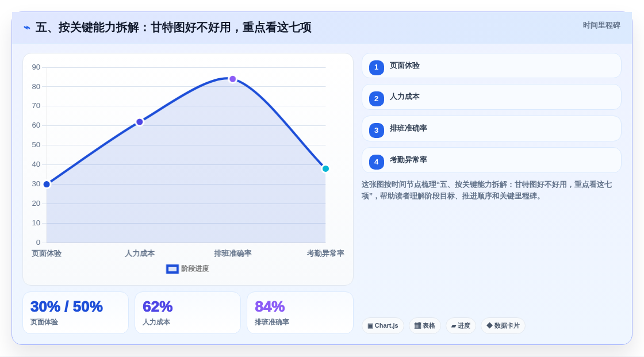Click the 0 y-axis tick label
The height and width of the screenshot is (357, 644).
pos(38,243)
